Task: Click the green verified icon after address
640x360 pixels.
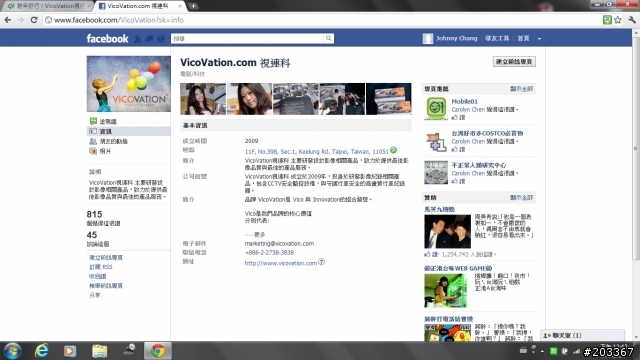Action: (x=393, y=150)
